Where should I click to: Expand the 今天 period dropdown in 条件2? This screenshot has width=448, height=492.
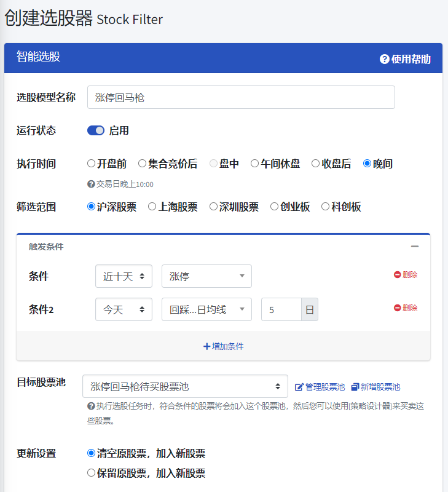(x=124, y=309)
